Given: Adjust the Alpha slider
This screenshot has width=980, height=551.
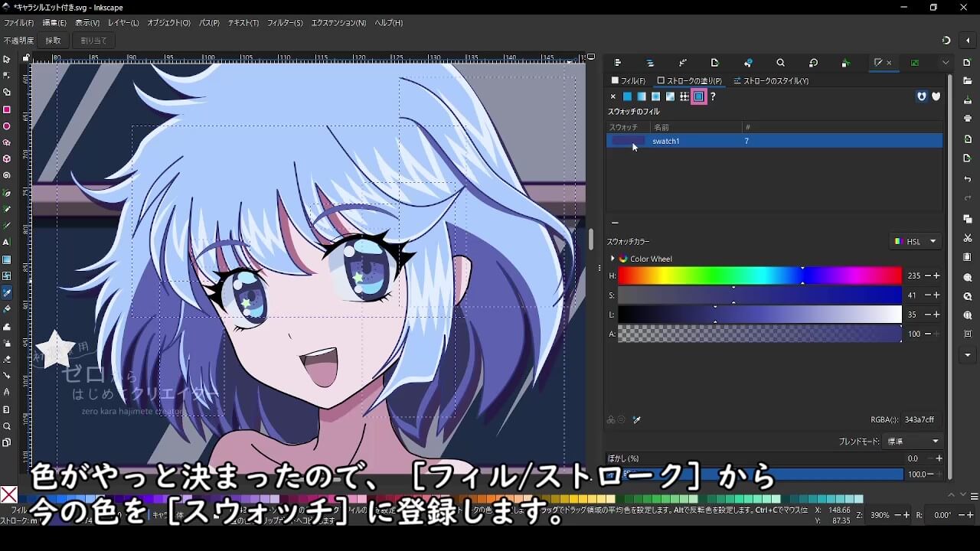Looking at the screenshot, I should pos(759,334).
